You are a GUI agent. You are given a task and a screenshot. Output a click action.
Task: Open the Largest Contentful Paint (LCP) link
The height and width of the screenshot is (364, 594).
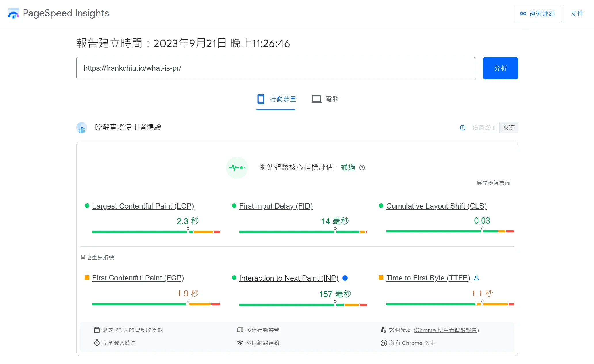pos(143,206)
